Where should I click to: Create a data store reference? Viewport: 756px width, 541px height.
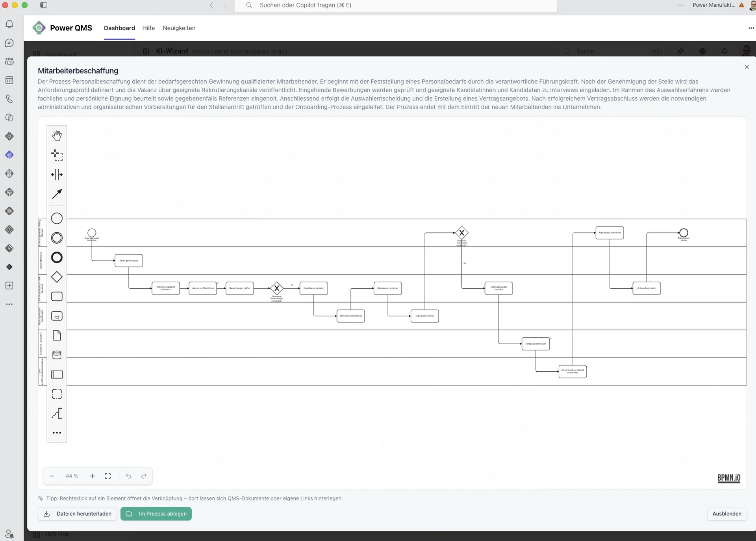[57, 355]
